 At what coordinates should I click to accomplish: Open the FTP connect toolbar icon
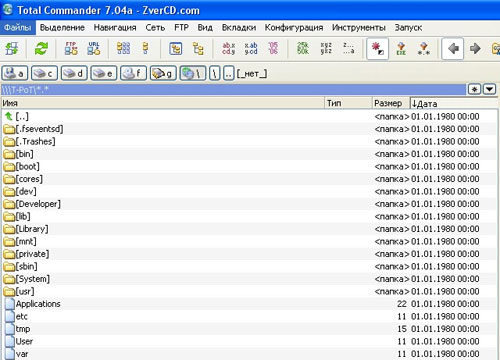(x=71, y=49)
